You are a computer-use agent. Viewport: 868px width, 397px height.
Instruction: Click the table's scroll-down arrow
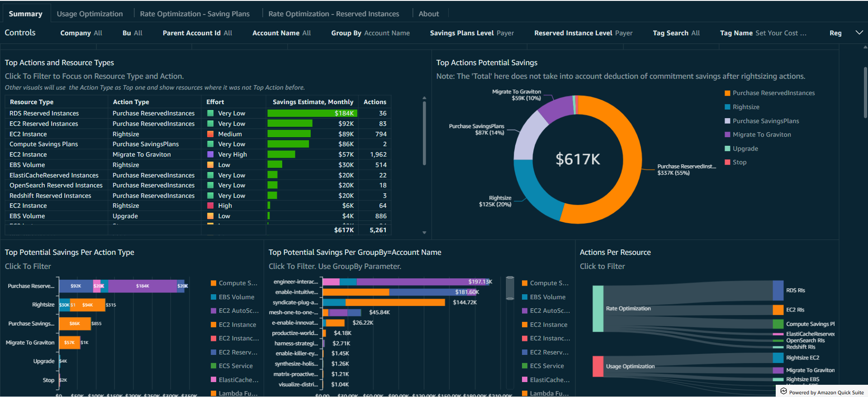[424, 233]
